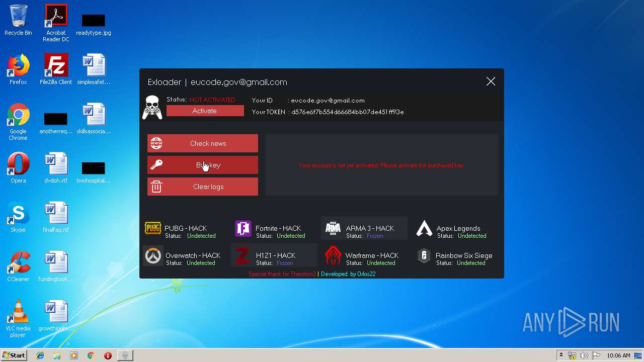This screenshot has height=362, width=644.
Task: Click the H1Z1 - HACK label
Action: point(276,255)
